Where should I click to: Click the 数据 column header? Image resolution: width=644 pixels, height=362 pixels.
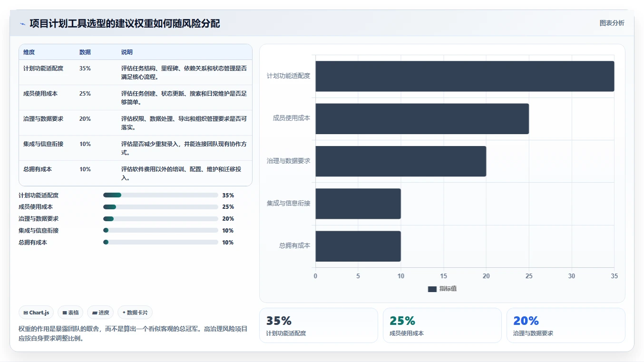pos(85,52)
